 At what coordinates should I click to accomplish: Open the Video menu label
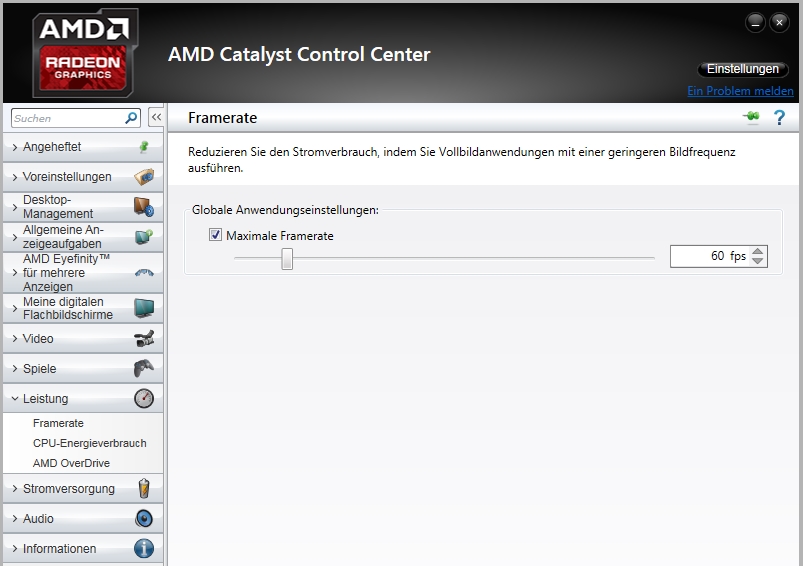[38, 339]
